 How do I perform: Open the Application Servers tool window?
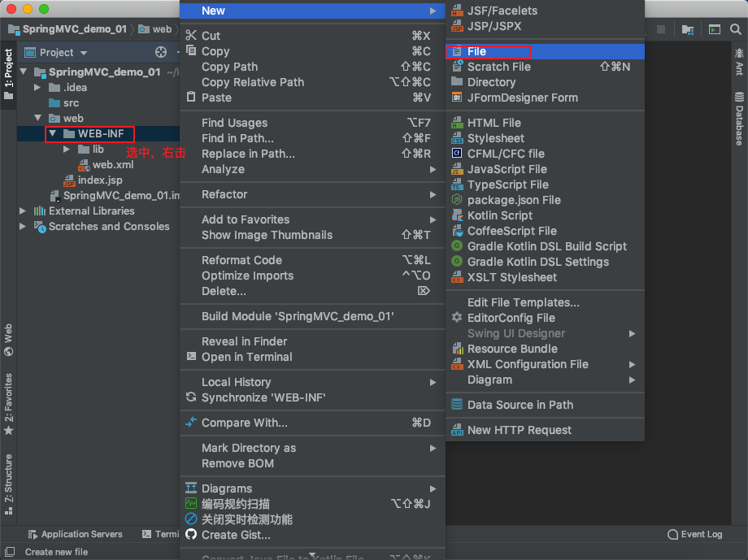[76, 534]
